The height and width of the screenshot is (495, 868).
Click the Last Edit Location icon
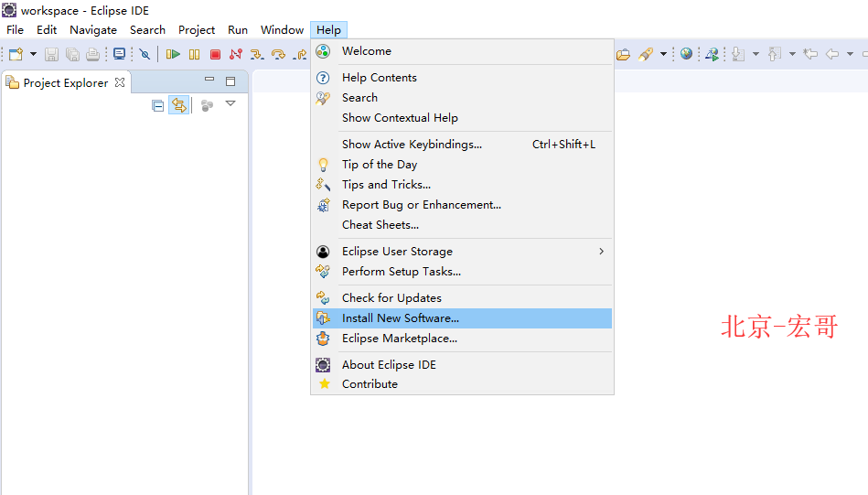pos(810,54)
